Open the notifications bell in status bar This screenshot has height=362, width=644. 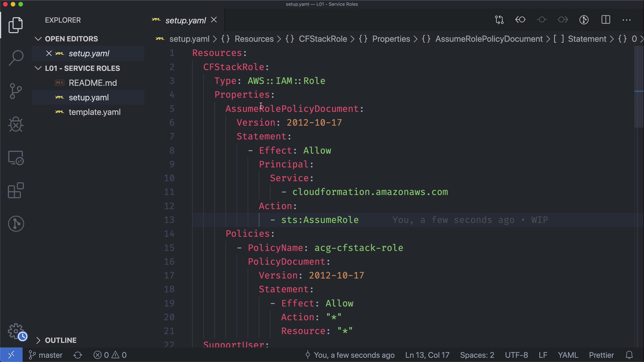[x=629, y=355]
